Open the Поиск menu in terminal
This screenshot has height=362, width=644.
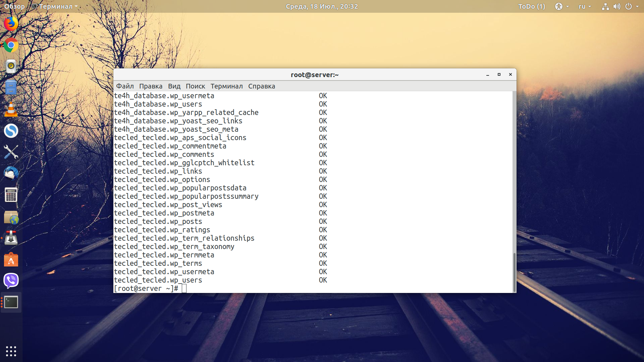(x=195, y=86)
